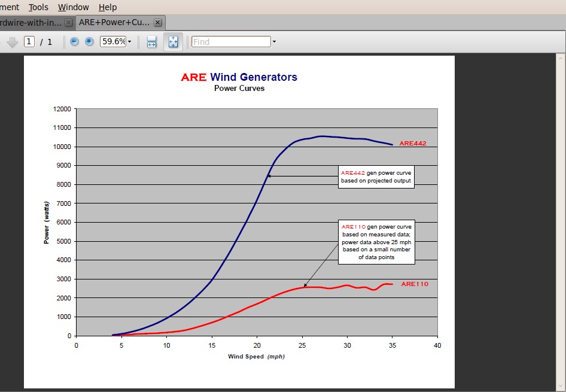The height and width of the screenshot is (392, 566).
Task: Expand the Find options dropdown arrow
Action: pos(274,42)
